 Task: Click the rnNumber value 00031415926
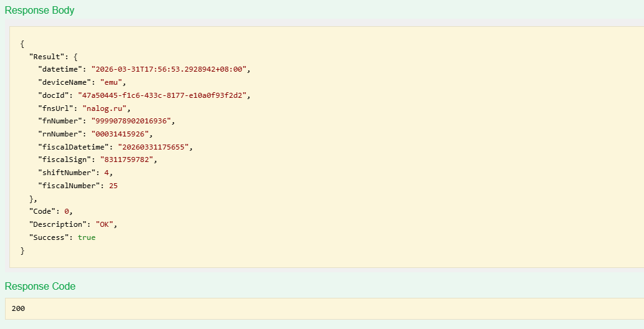(x=125, y=134)
